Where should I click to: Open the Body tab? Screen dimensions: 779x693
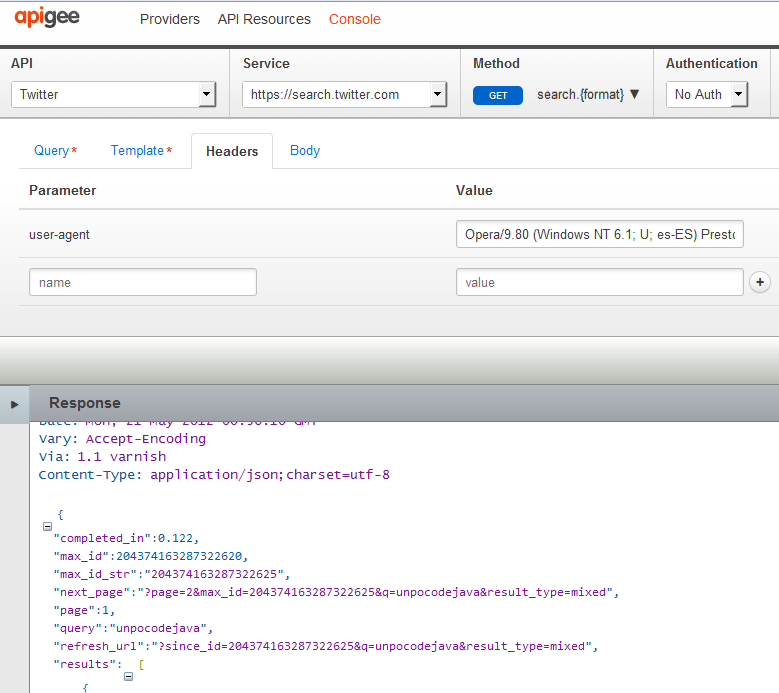click(x=305, y=151)
